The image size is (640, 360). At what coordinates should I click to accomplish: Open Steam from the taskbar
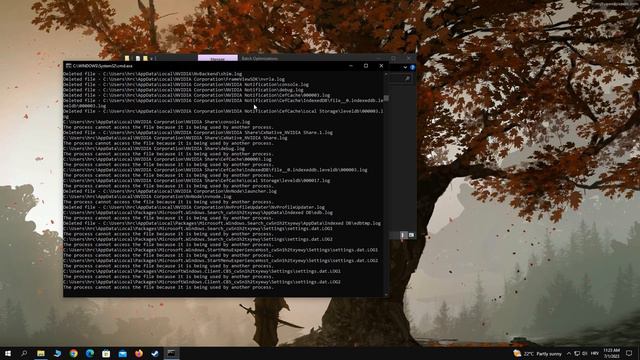pos(155,353)
